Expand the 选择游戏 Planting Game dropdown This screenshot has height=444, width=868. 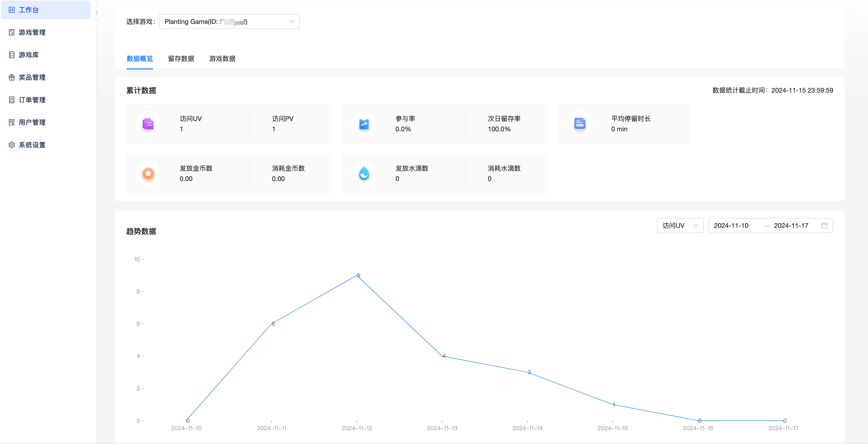[x=229, y=22]
